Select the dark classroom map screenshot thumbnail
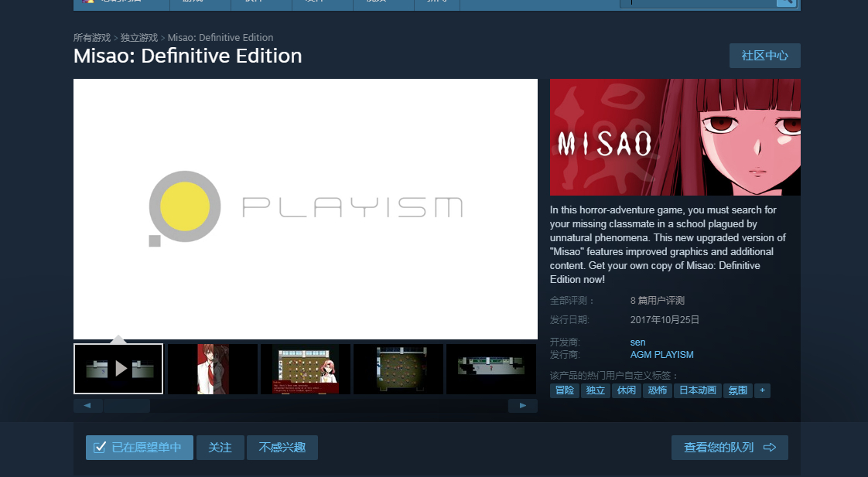The width and height of the screenshot is (868, 477). point(398,369)
